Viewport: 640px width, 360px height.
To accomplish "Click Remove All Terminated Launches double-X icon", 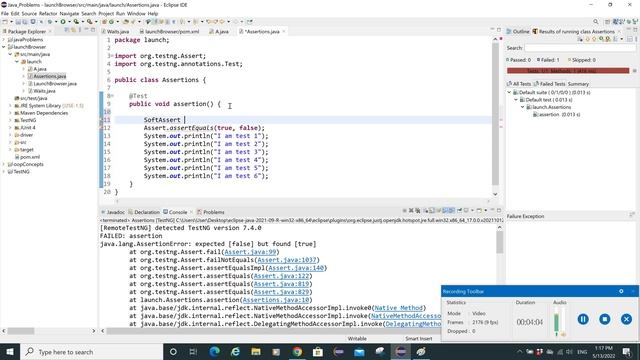I will (x=418, y=211).
